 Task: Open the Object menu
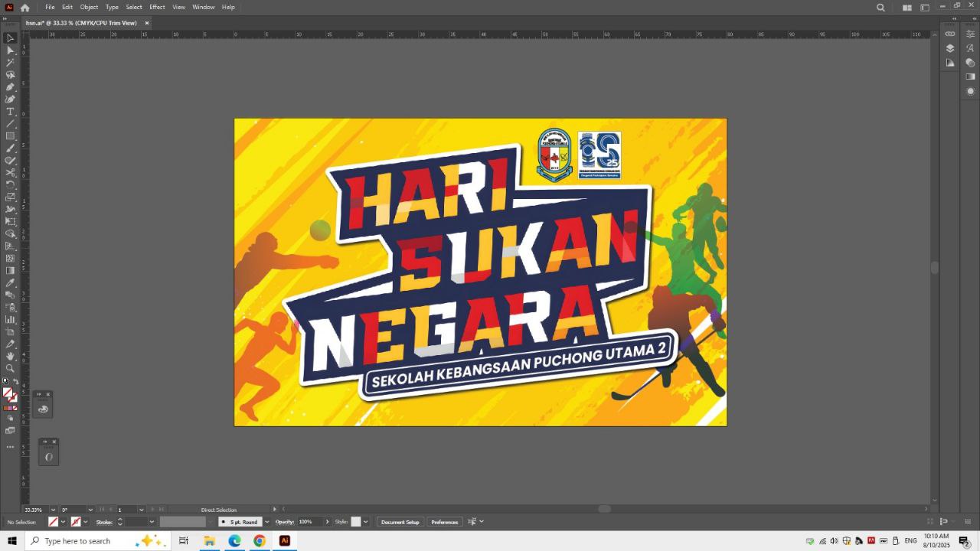point(89,7)
